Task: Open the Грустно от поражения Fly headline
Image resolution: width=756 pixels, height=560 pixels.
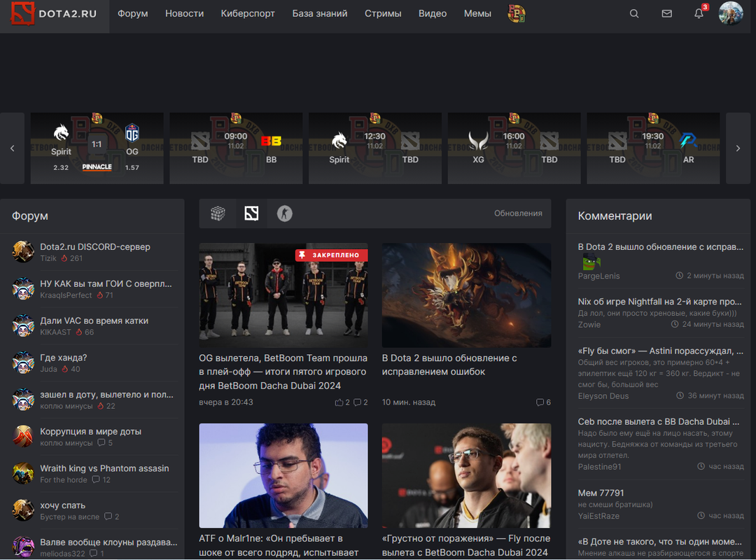Action: (465, 545)
